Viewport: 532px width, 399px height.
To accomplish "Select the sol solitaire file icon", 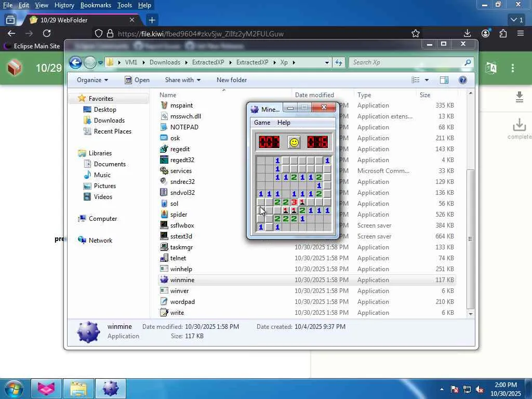I will point(164,204).
